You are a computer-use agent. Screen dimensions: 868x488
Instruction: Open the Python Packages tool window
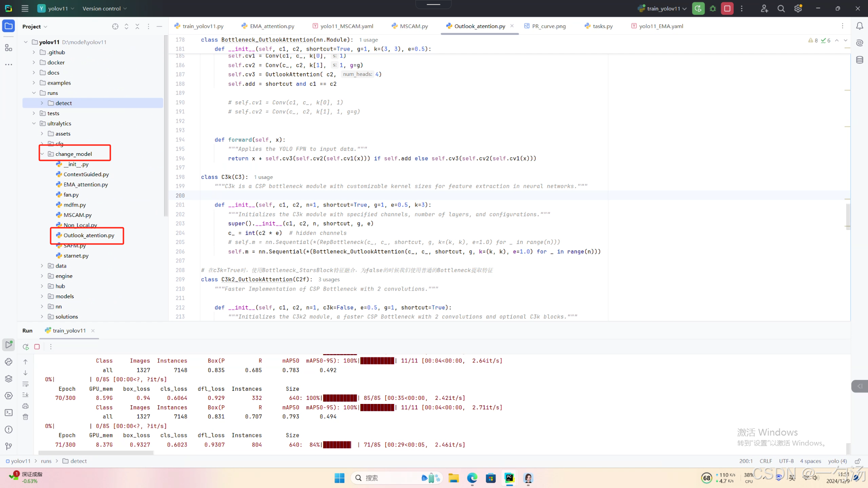(9, 379)
